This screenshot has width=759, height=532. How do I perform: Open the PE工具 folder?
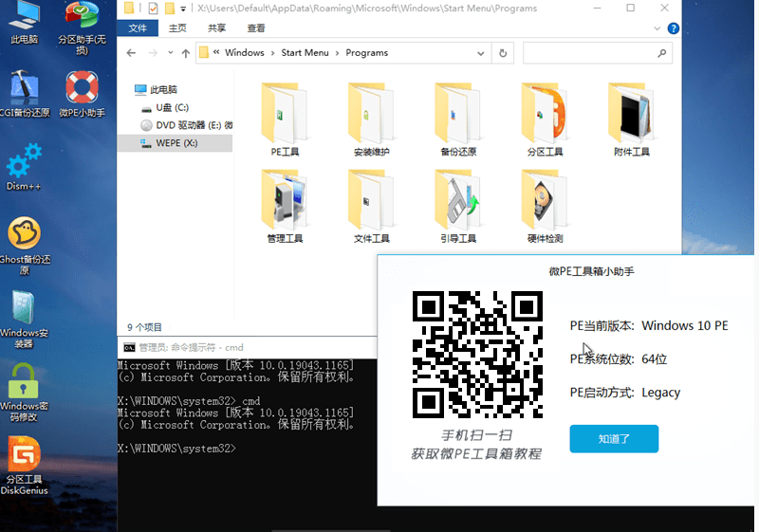click(285, 119)
